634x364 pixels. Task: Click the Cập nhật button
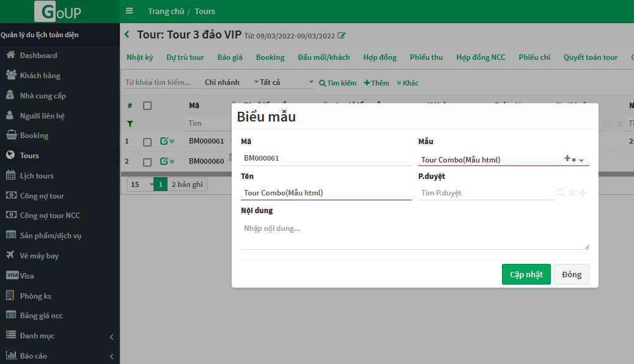(x=526, y=274)
